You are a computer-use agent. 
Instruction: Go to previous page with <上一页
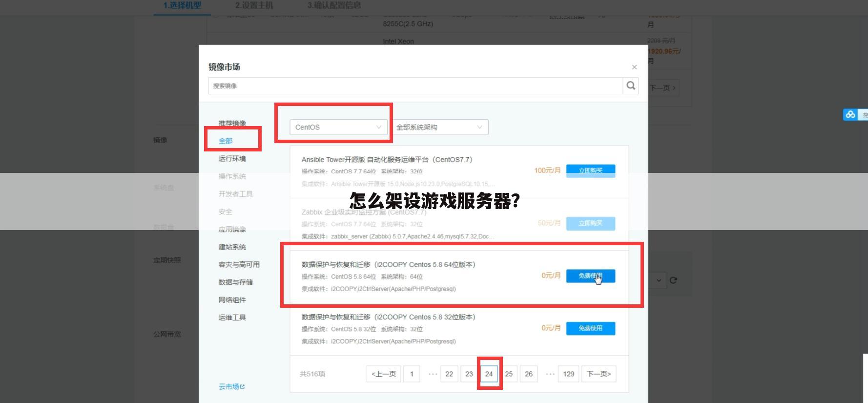point(384,374)
